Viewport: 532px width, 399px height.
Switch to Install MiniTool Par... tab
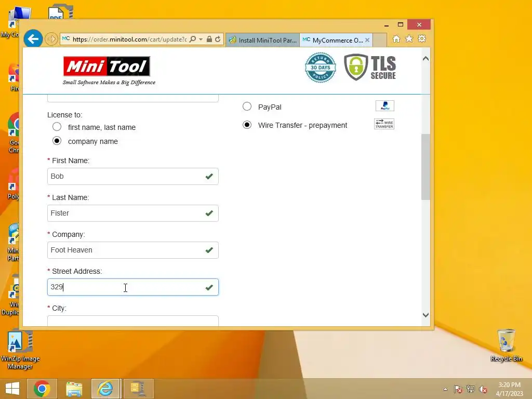(262, 40)
